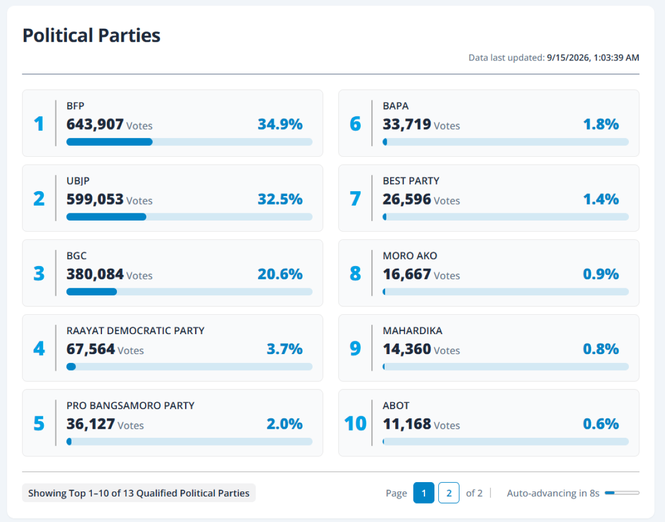
Task: Click the 11,168 vote count
Action: [407, 424]
